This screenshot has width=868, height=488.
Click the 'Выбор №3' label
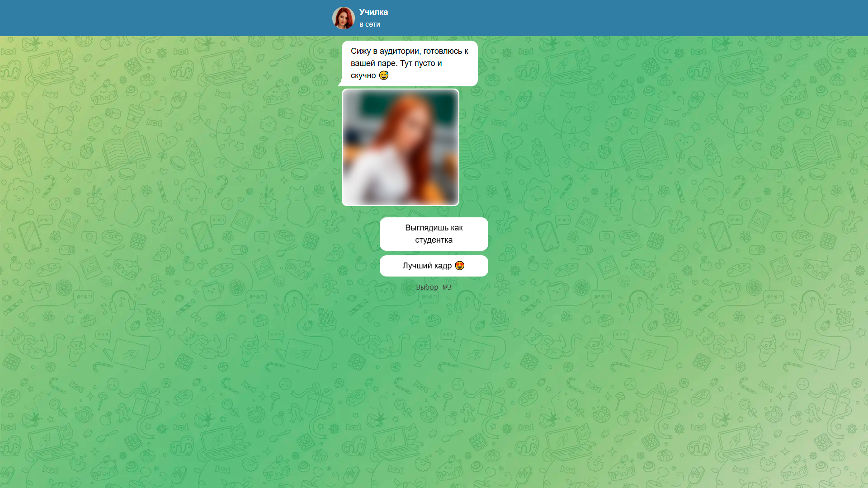(434, 287)
